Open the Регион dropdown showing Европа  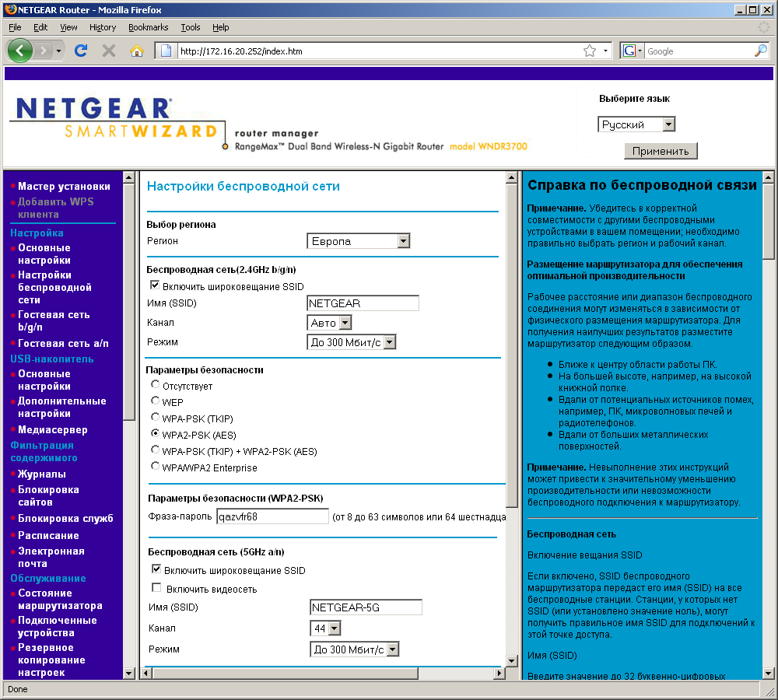[358, 241]
